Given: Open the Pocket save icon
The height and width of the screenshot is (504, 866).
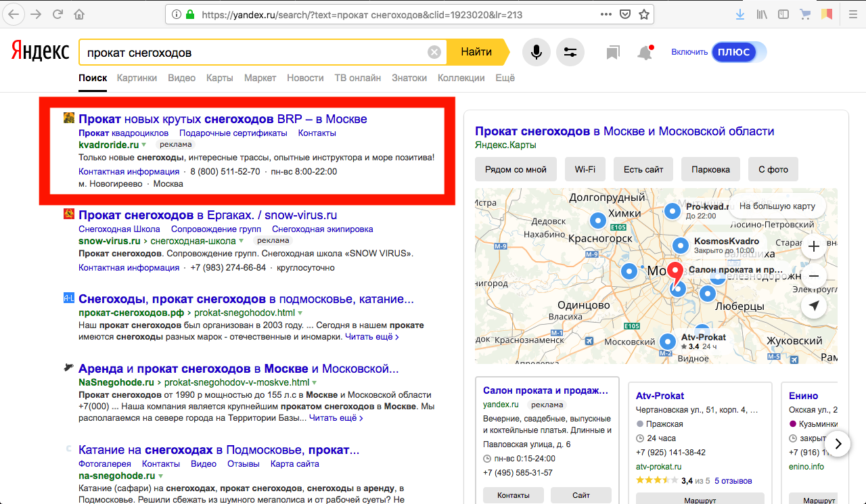Looking at the screenshot, I should (x=626, y=14).
